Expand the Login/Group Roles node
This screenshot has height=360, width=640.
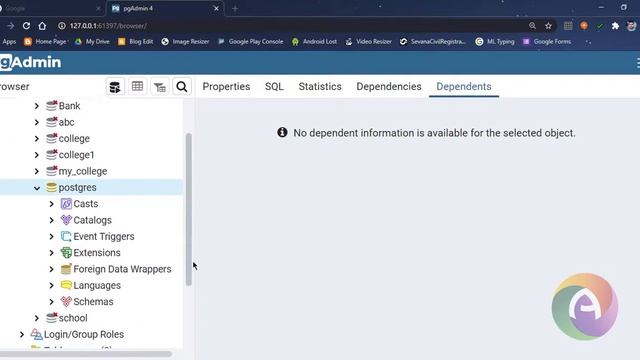click(x=22, y=334)
